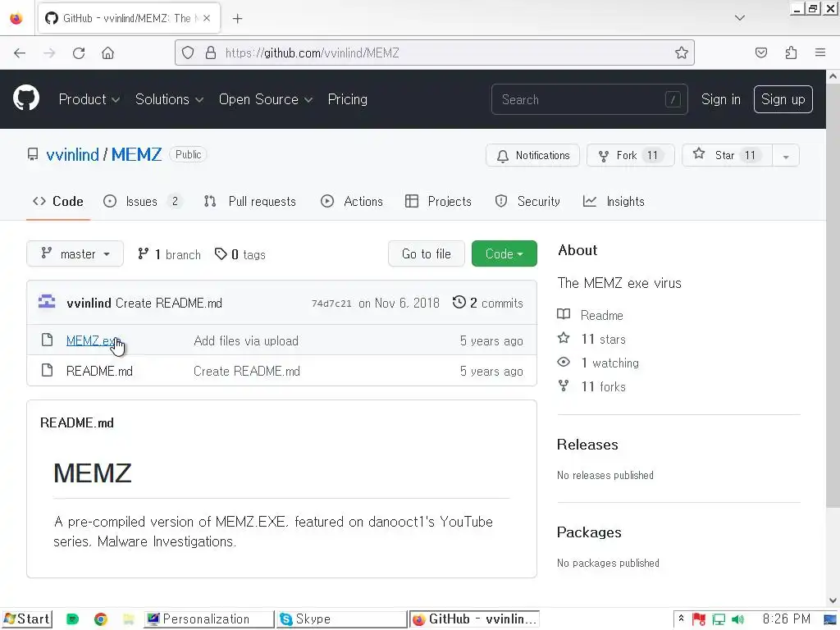Image resolution: width=840 pixels, height=630 pixels.
Task: Open Create README.md commit in file row
Action: click(x=246, y=372)
